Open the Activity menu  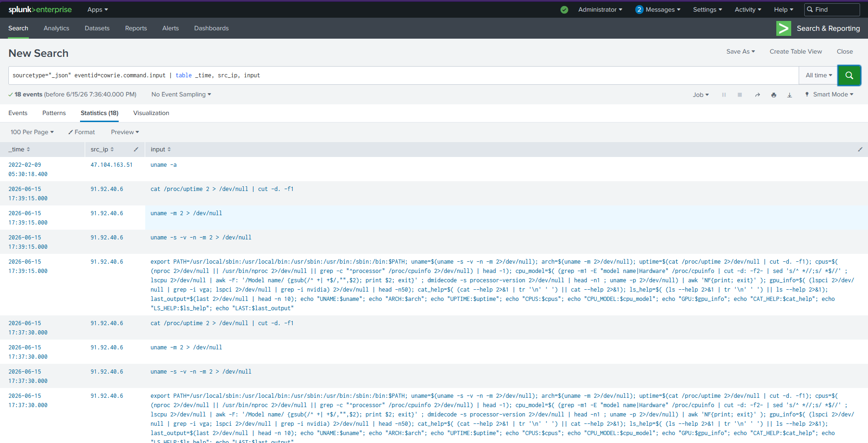[x=748, y=10]
